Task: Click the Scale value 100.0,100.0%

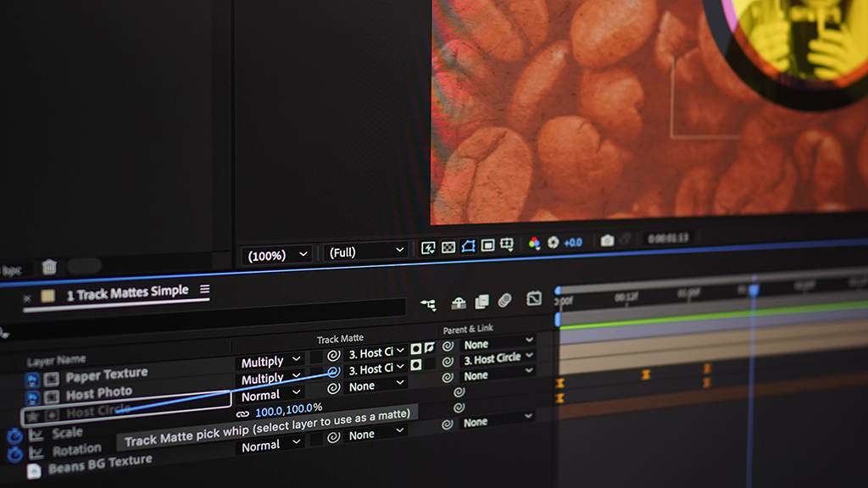Action: [288, 410]
